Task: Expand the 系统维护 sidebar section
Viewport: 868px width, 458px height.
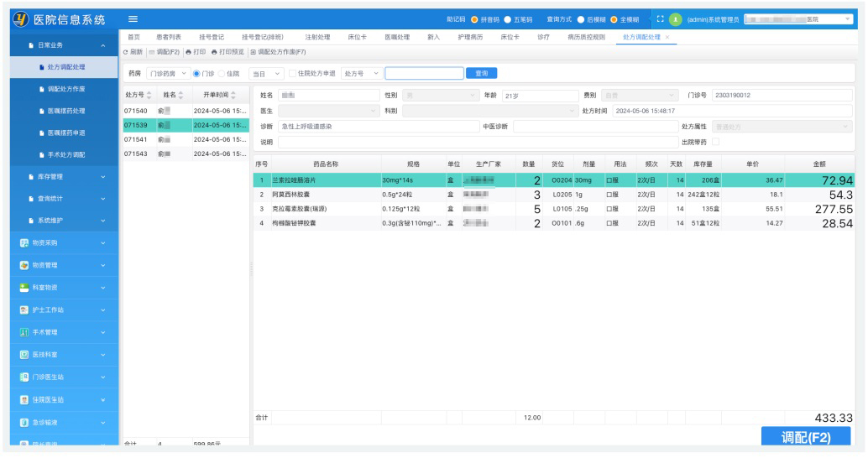Action: click(64, 221)
